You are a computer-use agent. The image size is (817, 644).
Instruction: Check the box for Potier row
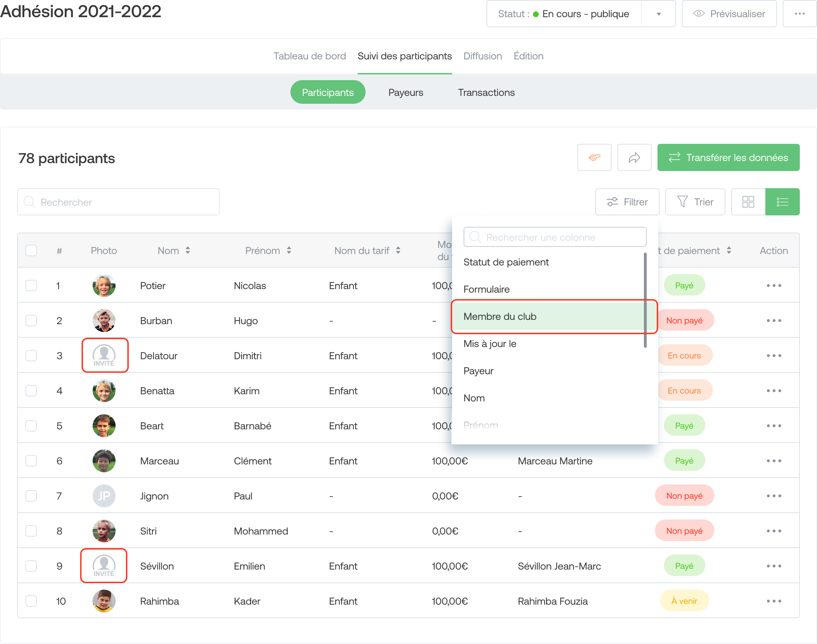pyautogui.click(x=31, y=286)
